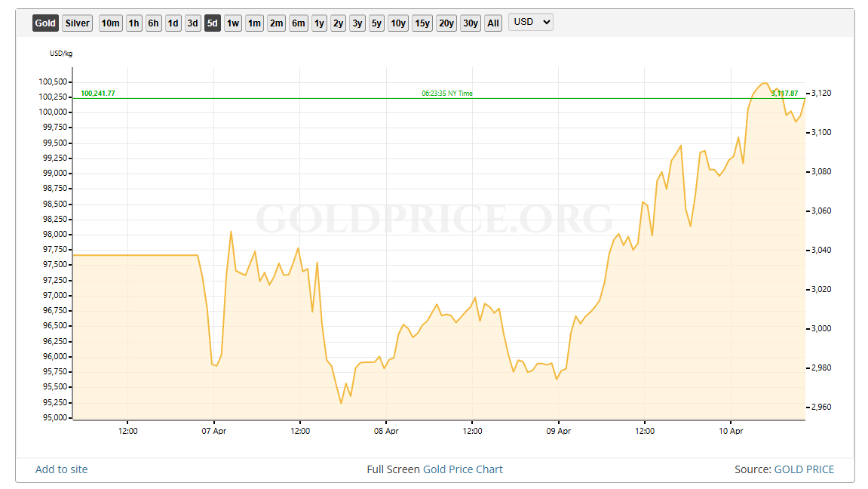
Task: Open the 5-year chart range
Action: coord(376,23)
